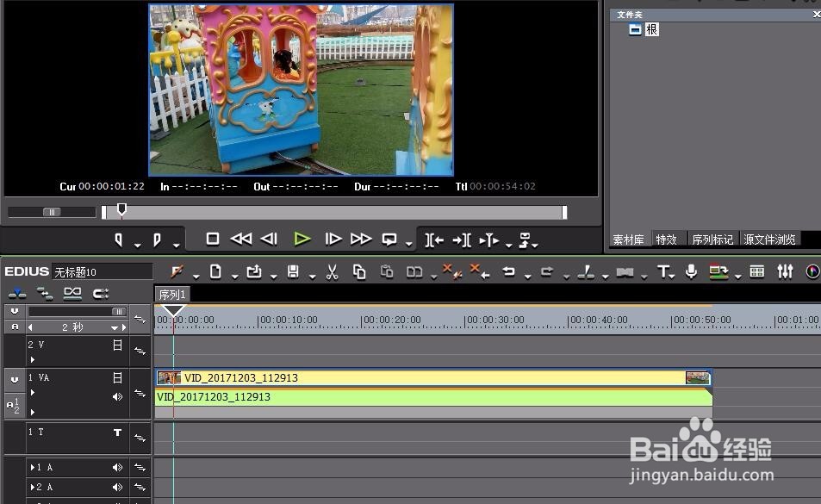Toggle the Bin window display icon

point(756,271)
